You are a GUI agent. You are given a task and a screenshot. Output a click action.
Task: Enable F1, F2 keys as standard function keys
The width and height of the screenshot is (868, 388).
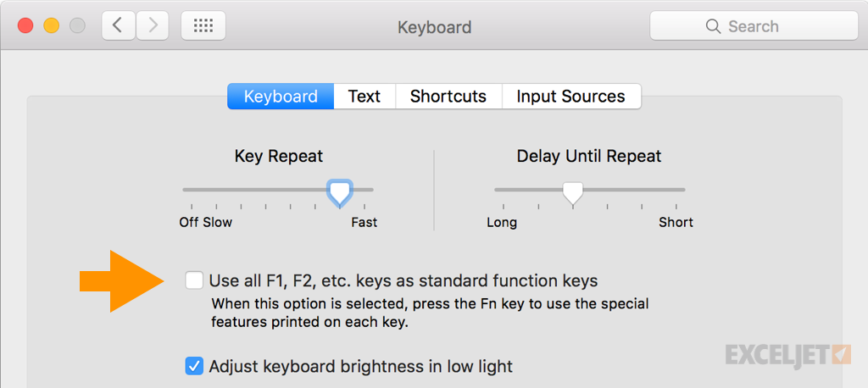click(x=194, y=280)
